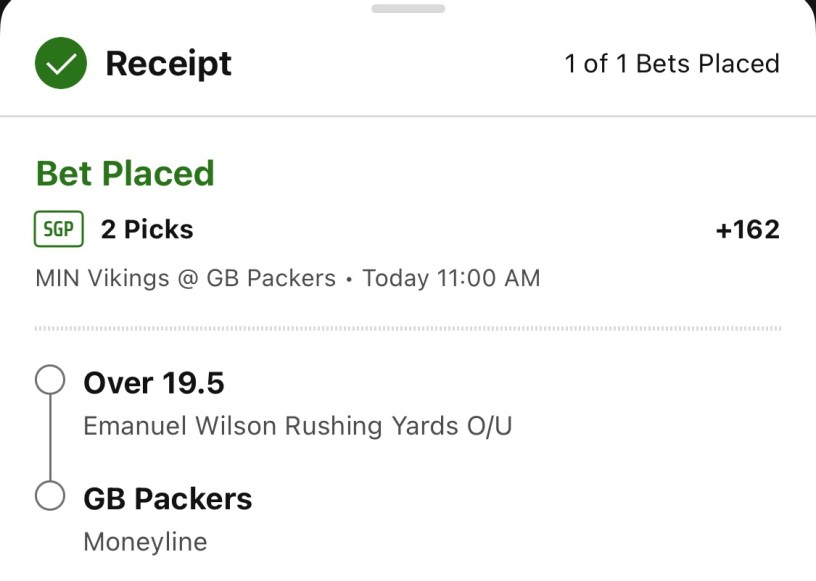Viewport: 816px width, 581px height.
Task: Open Emanuel Wilson Rushing Yards O/U market
Action: coord(297,426)
